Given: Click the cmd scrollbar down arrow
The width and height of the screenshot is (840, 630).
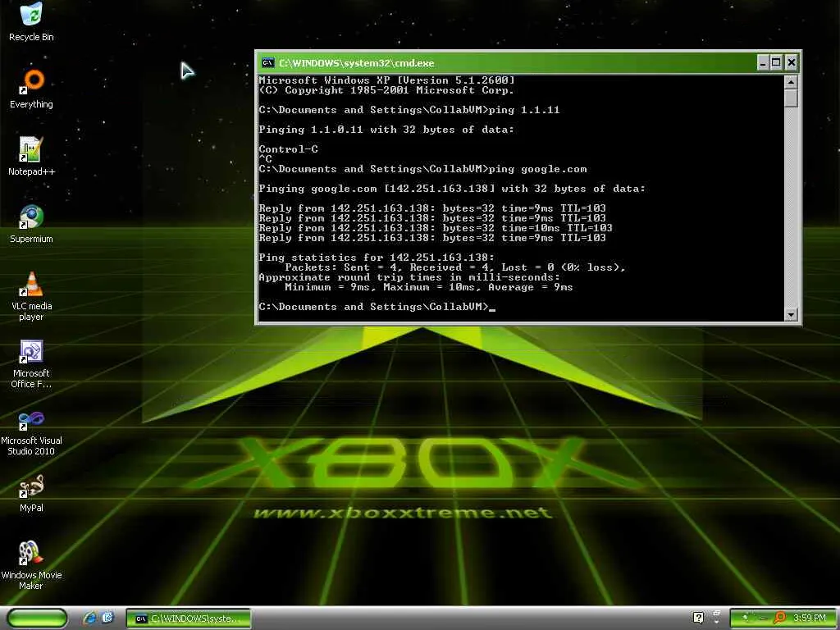Looking at the screenshot, I should (x=791, y=314).
